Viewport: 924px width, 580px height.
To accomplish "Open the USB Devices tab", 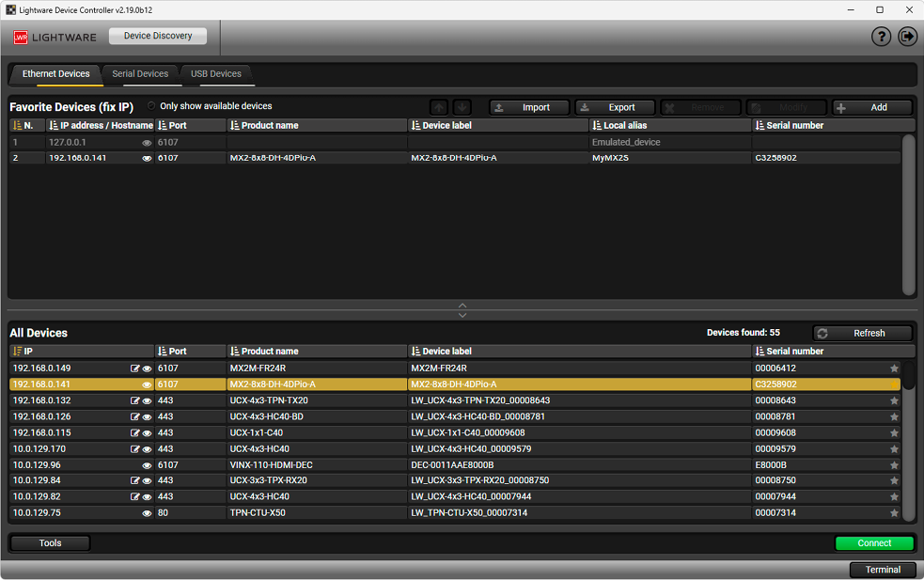I will click(216, 73).
